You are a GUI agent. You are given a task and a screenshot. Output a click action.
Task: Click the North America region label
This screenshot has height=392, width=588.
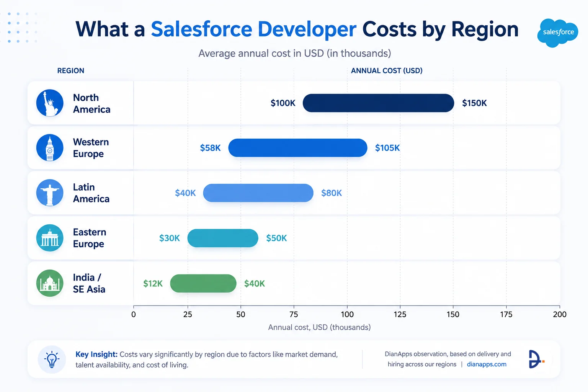92,103
